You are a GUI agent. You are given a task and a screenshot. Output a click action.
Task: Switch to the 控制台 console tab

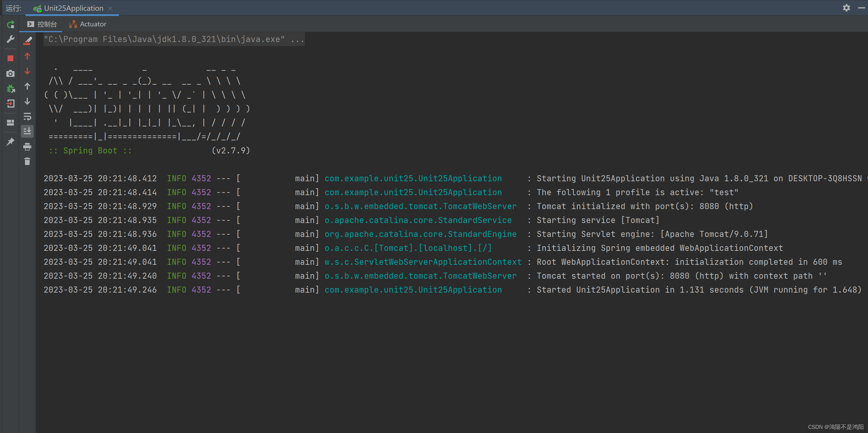[42, 24]
